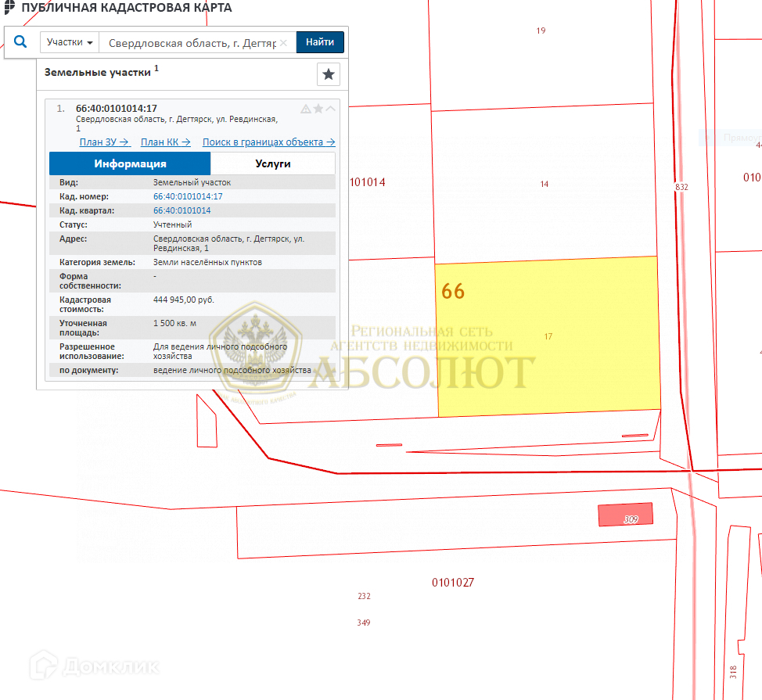
Task: Click the Учтенный status value
Action: click(x=173, y=224)
